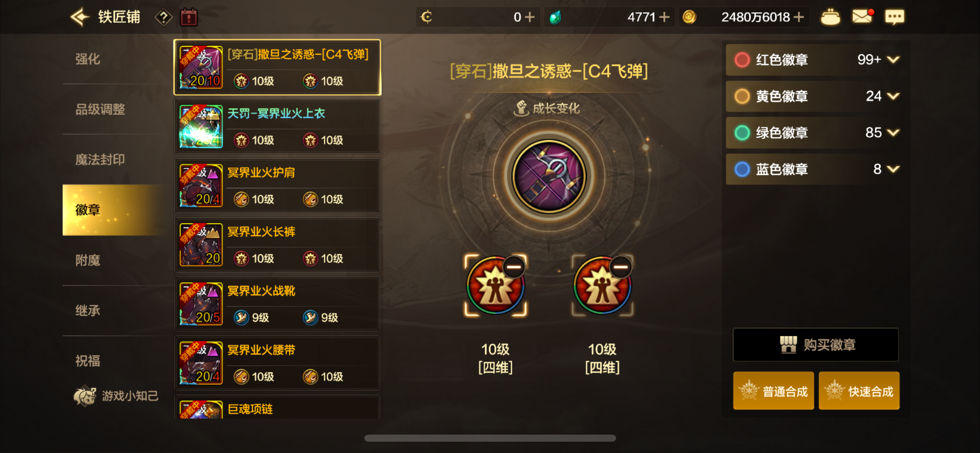Switch to the 强化 tab
The height and width of the screenshot is (453, 980).
[88, 59]
